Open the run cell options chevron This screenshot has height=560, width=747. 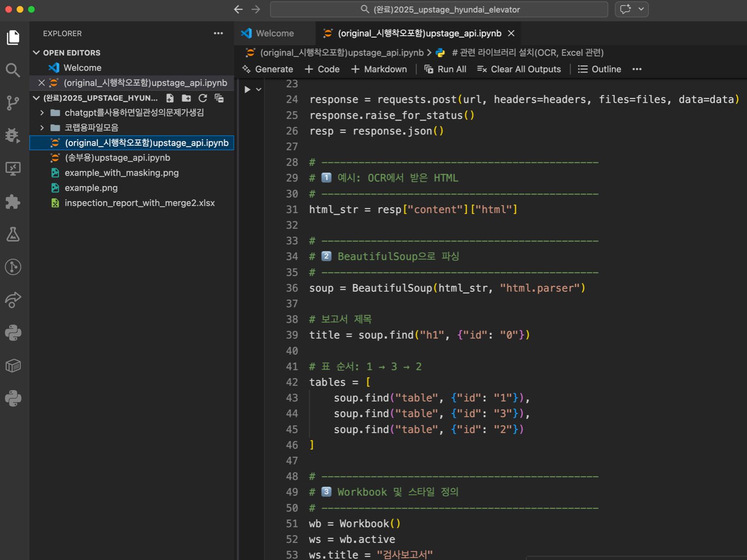(259, 89)
